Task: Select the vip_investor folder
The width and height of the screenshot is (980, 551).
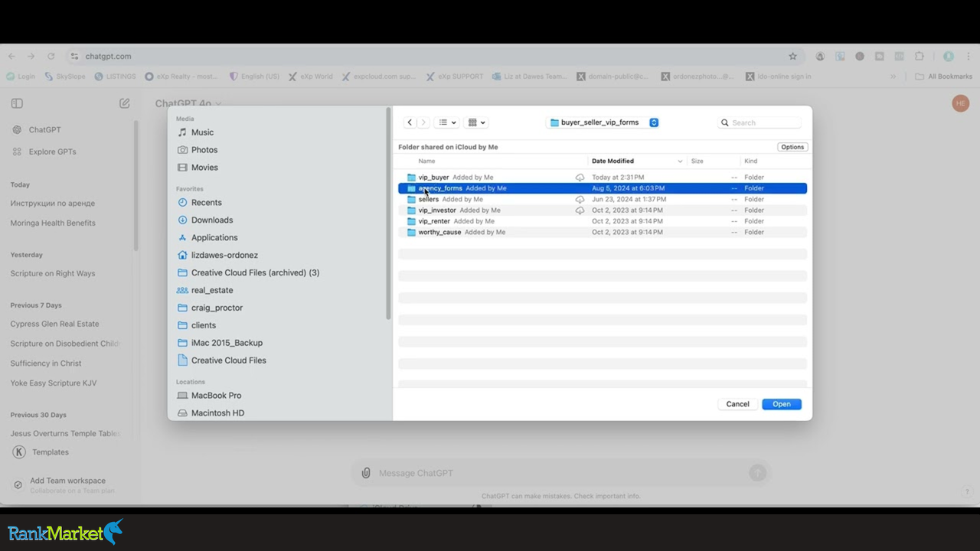Action: click(x=603, y=210)
